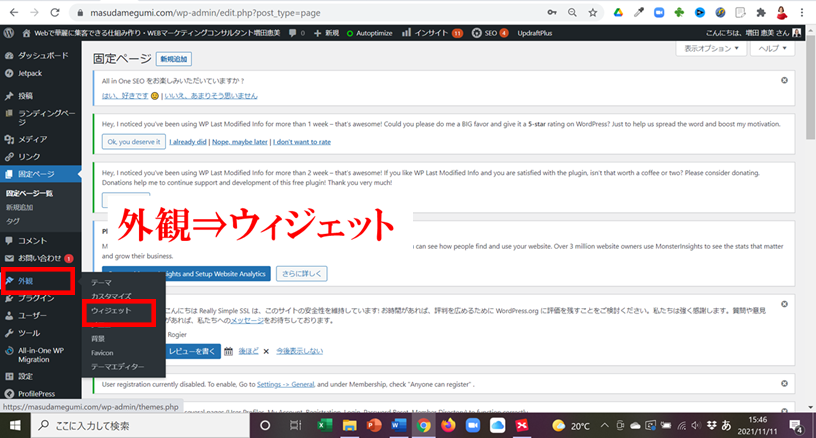Open Google Drive extension icon
Image resolution: width=816 pixels, height=438 pixels.
pyautogui.click(x=618, y=12)
